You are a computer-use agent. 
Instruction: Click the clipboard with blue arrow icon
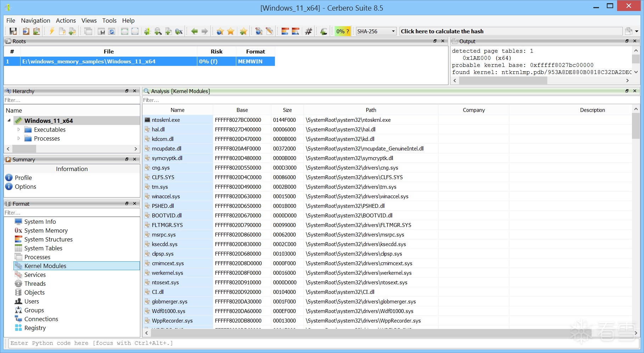click(x=26, y=31)
